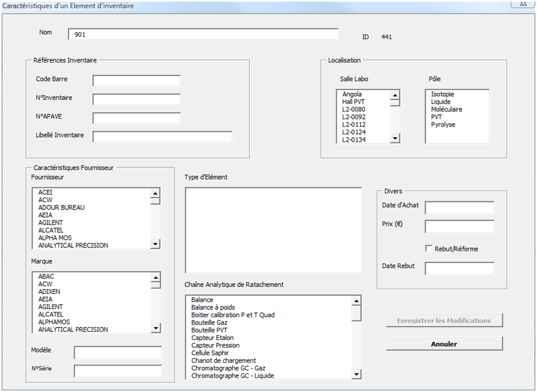537x392 pixels.
Task: Click Enregistrer les Modifications button
Action: pyautogui.click(x=444, y=320)
